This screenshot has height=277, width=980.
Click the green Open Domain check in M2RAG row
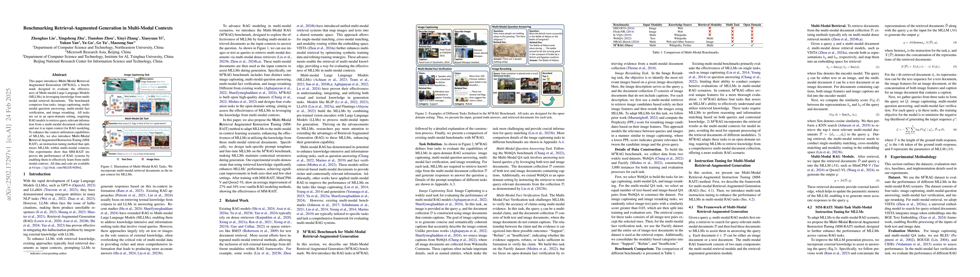click(x=753, y=45)
